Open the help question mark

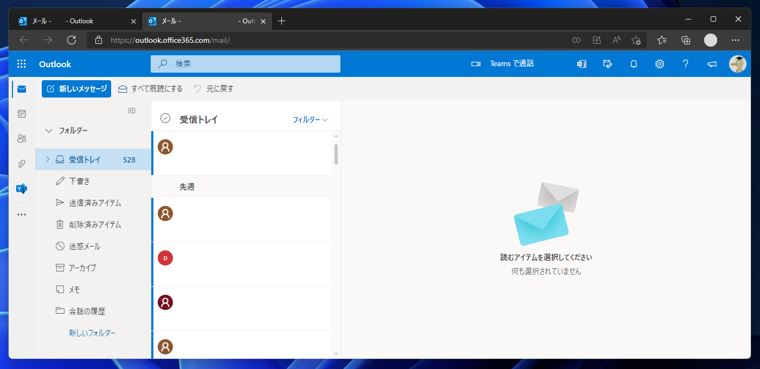pos(685,64)
